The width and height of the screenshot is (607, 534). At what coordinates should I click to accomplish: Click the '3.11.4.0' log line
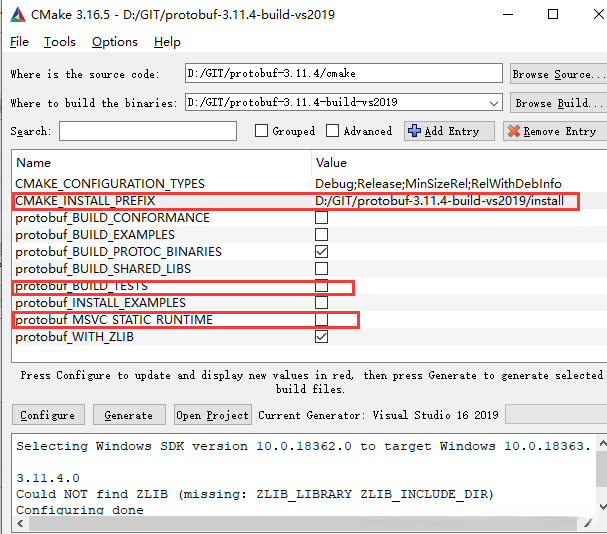[48, 478]
